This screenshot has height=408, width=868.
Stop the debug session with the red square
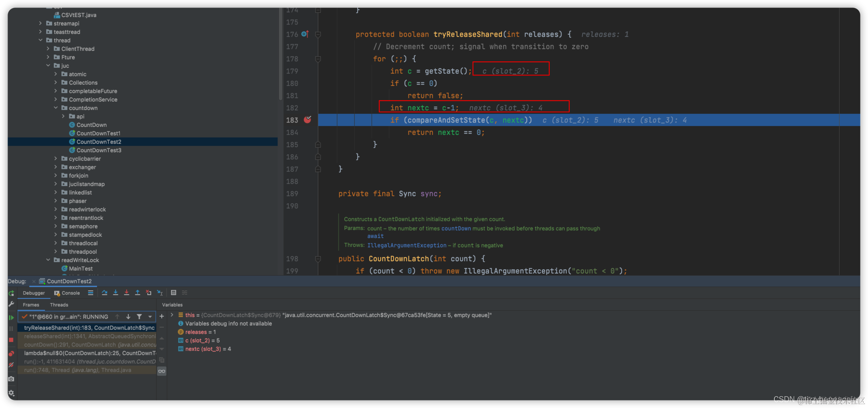point(11,340)
